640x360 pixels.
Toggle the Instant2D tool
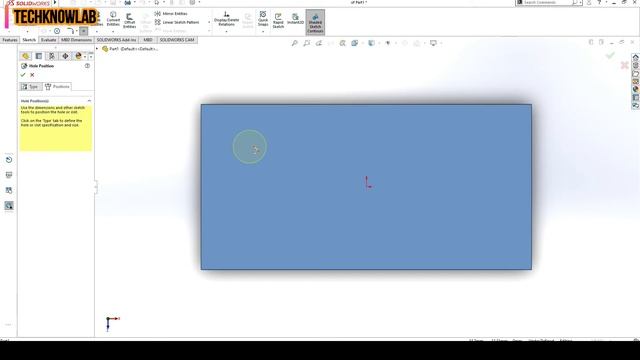(x=296, y=19)
